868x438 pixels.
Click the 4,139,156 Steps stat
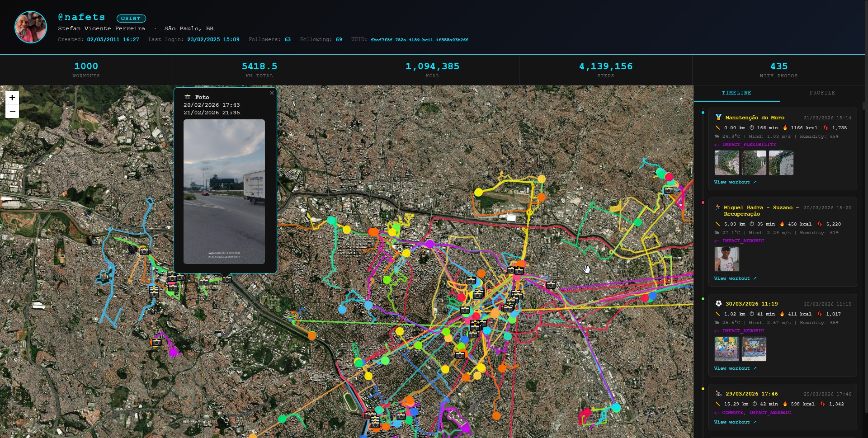click(606, 70)
